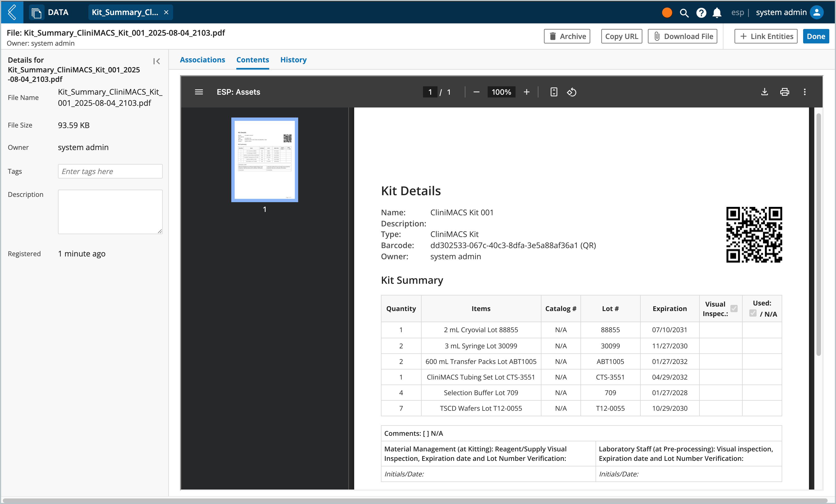The width and height of the screenshot is (836, 504).
Task: Switch to the Contents tab
Action: (253, 60)
